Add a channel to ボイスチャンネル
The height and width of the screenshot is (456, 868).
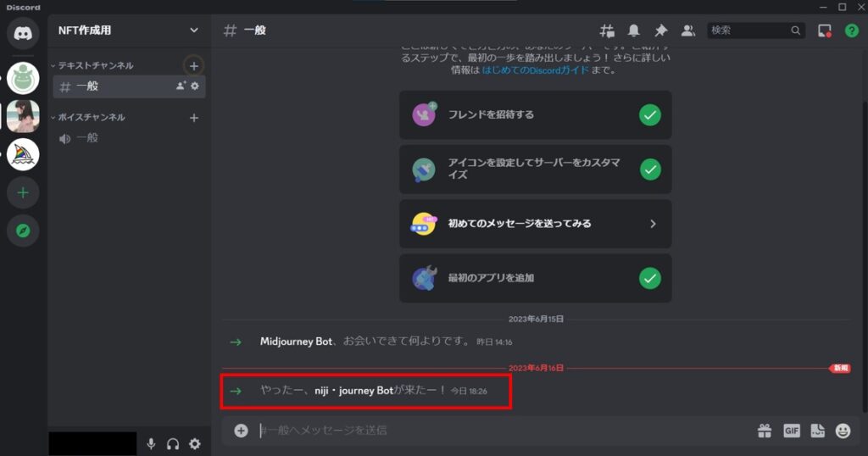pos(194,118)
